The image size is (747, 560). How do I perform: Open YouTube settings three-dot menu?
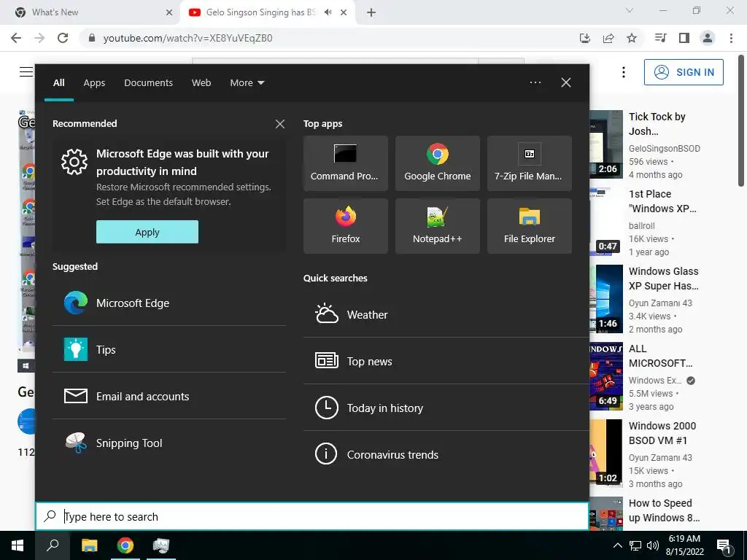(624, 72)
